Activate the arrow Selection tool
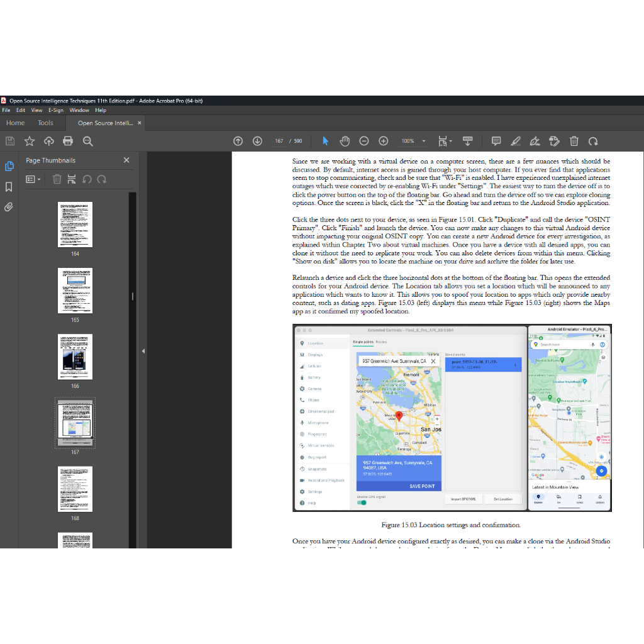Image resolution: width=644 pixels, height=644 pixels. 325,141
